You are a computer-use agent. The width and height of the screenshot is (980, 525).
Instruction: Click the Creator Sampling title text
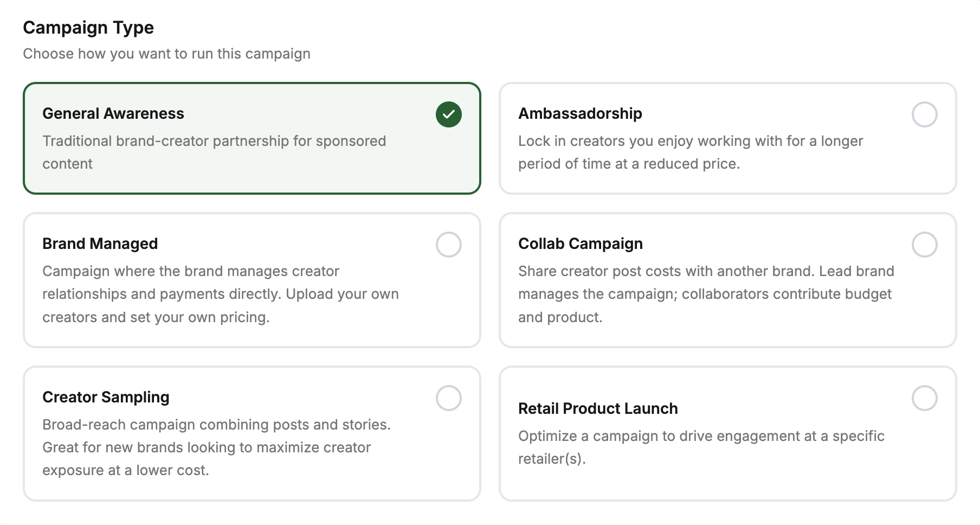click(x=106, y=397)
